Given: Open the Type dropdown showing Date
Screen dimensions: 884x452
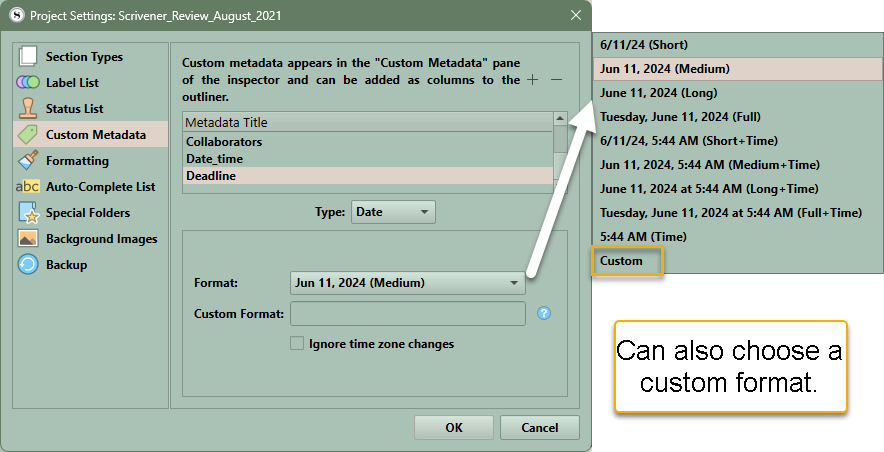Looking at the screenshot, I should (393, 212).
